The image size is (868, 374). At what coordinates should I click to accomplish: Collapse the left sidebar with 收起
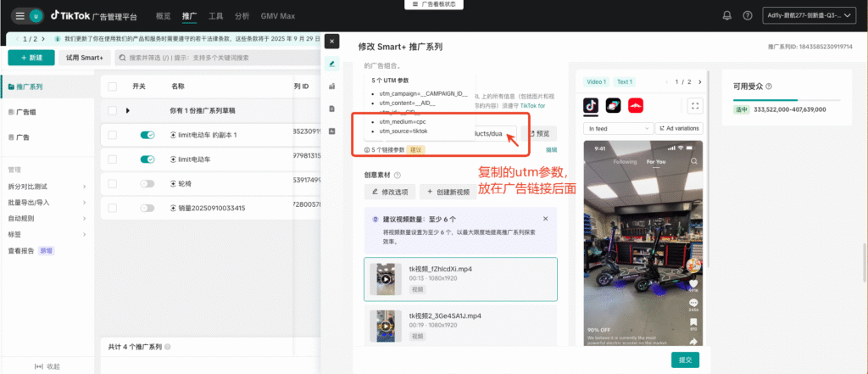(47, 366)
